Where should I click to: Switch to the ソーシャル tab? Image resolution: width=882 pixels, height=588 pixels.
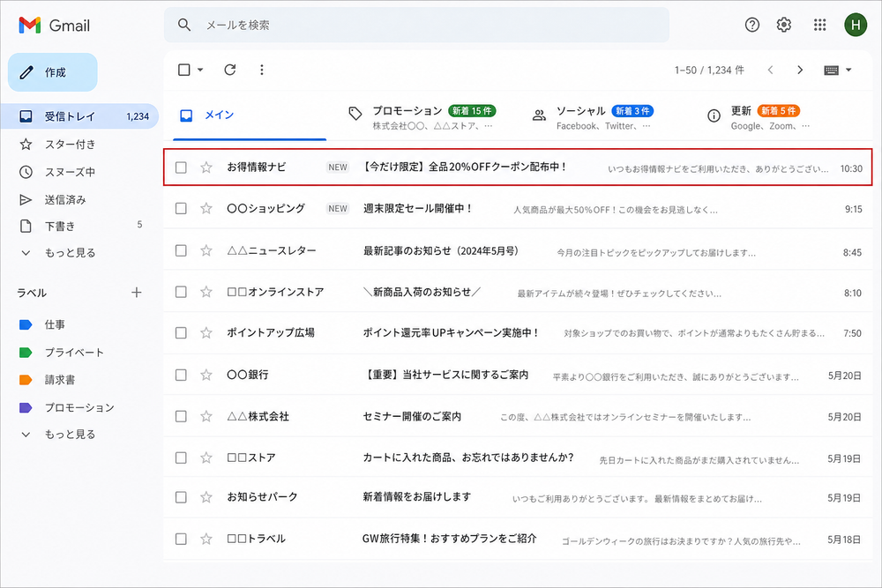(593, 117)
